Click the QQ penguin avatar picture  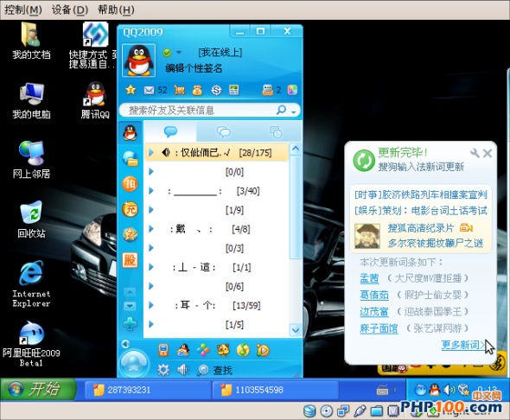tap(139, 60)
